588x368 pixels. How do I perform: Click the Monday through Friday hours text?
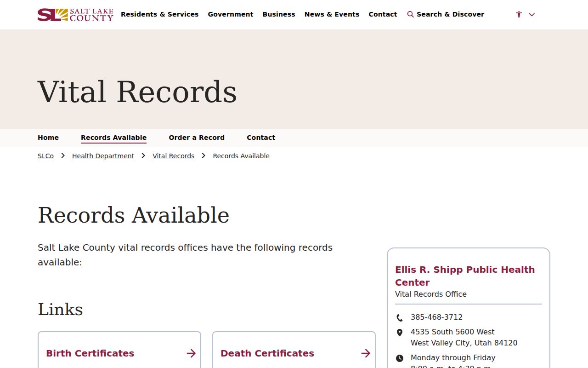coord(453,358)
